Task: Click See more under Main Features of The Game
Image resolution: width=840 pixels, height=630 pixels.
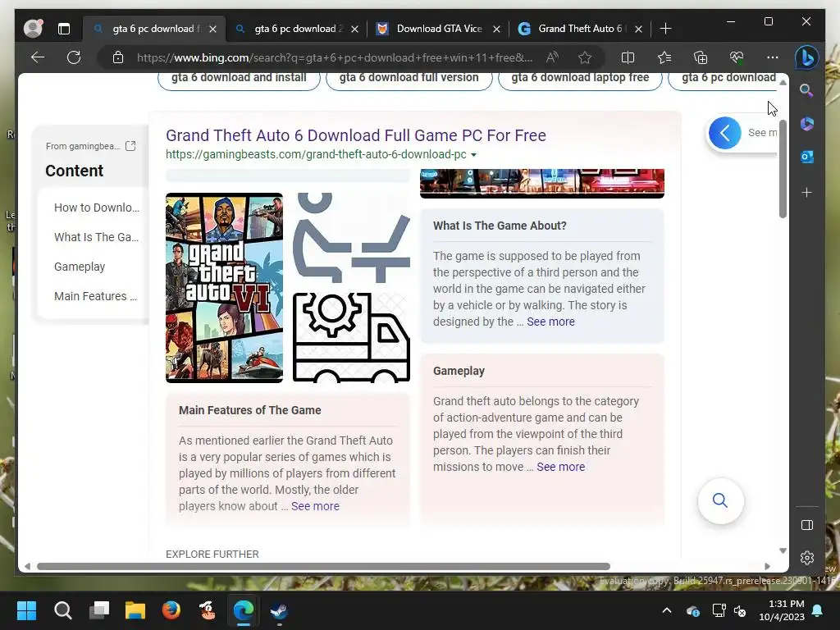Action: [x=315, y=505]
